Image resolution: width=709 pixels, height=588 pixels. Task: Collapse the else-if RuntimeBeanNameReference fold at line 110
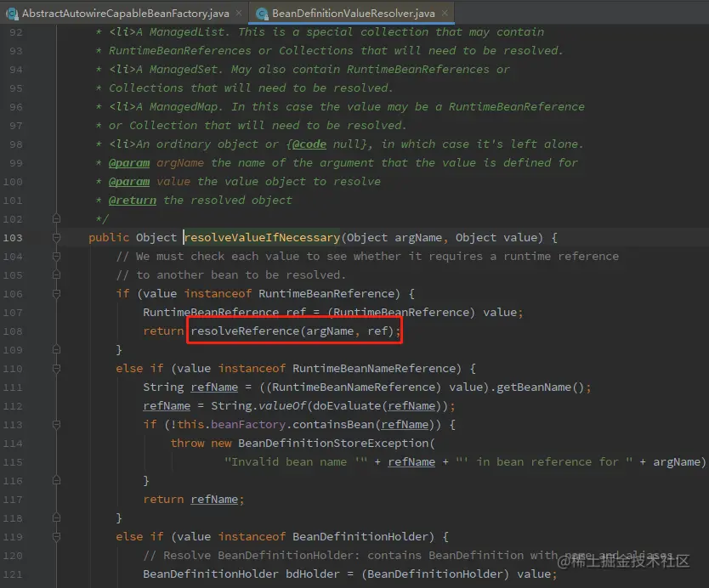tap(56, 368)
